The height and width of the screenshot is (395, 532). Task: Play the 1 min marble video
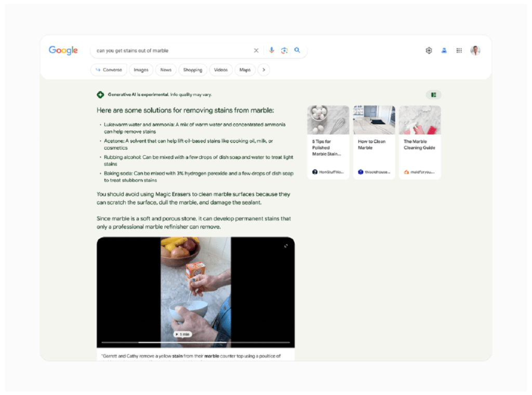[x=183, y=334]
